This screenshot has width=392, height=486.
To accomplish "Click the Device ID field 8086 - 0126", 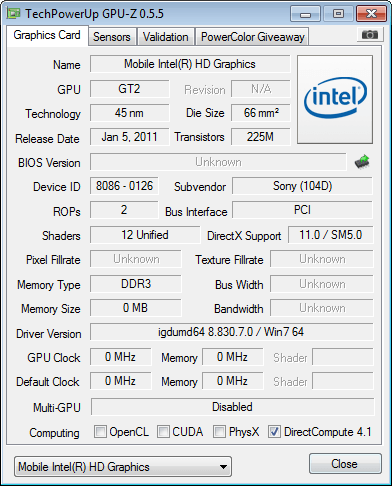I will pyautogui.click(x=124, y=186).
